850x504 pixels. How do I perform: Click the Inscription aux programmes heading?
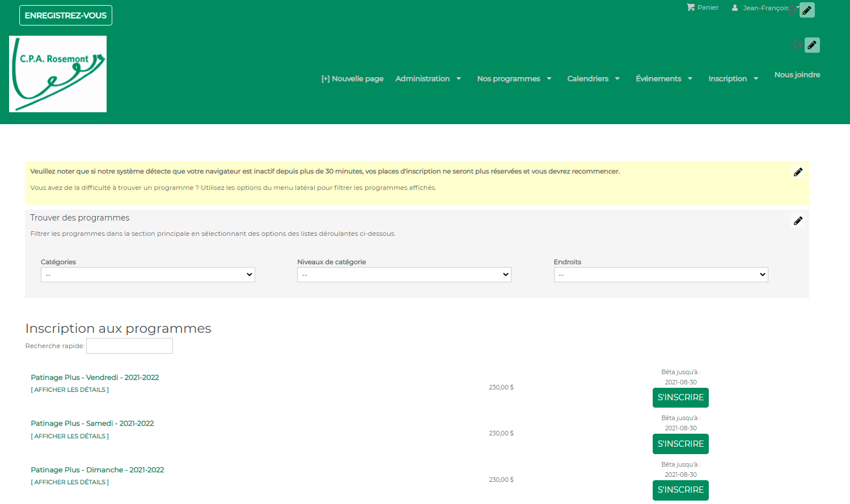[x=119, y=329]
